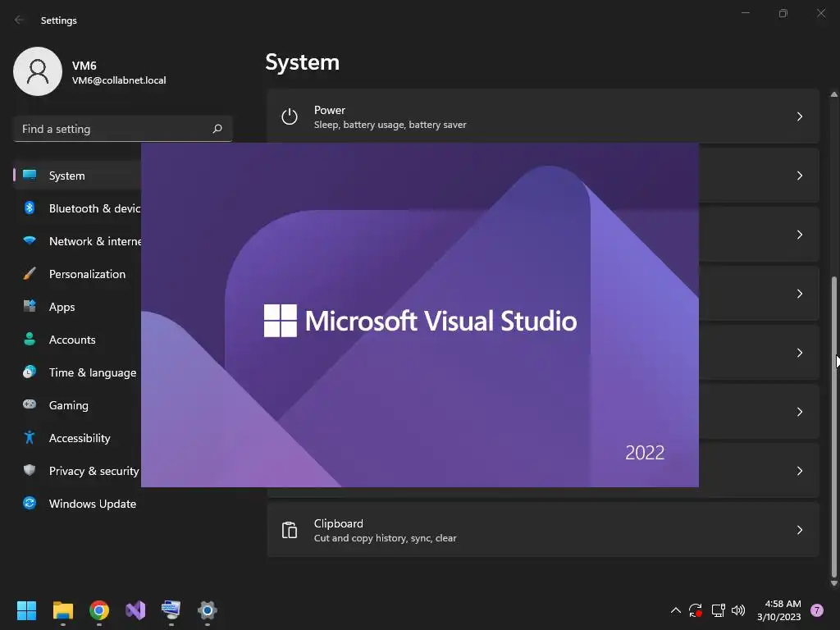Expand the Power row chevron
Viewport: 840px width, 630px height.
coord(799,116)
